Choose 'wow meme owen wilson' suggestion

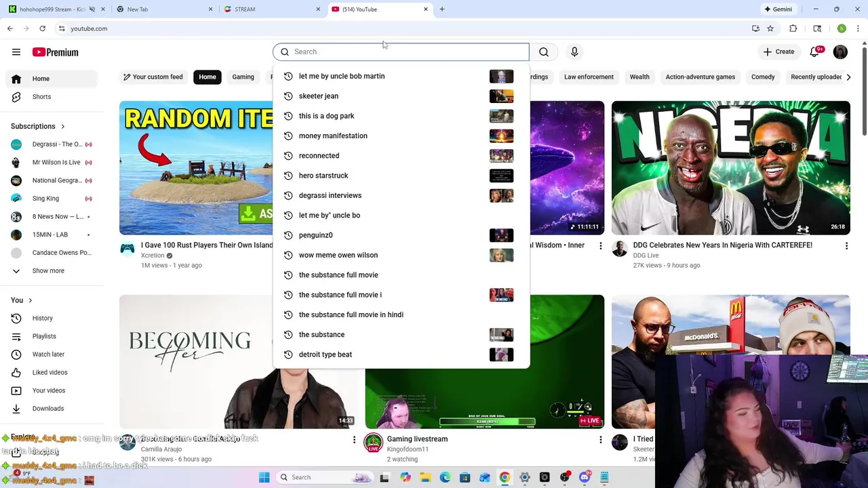coord(401,255)
